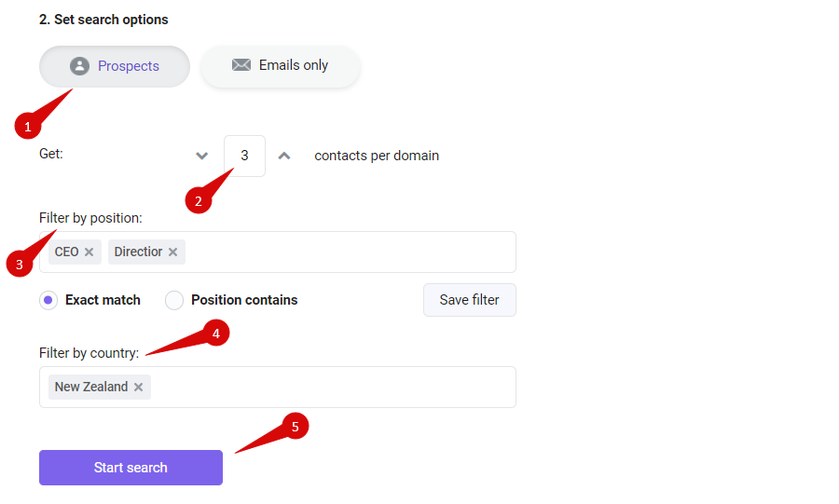Click the Directior tag label
The width and height of the screenshot is (839, 504).
138,252
